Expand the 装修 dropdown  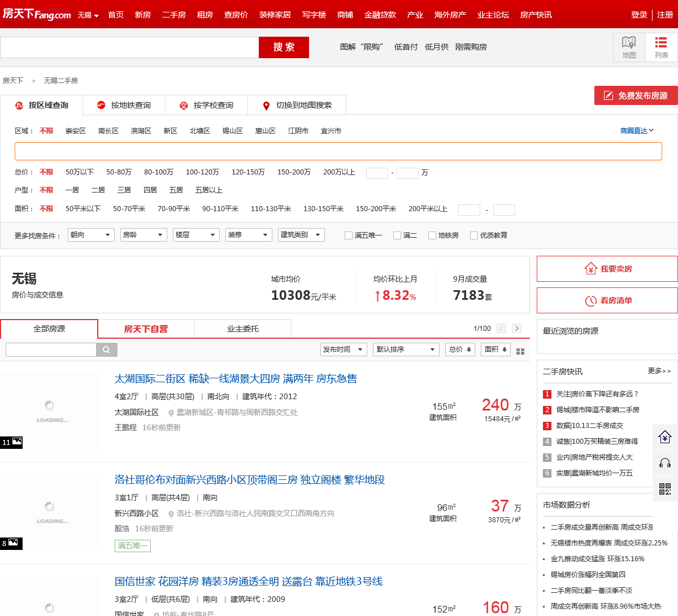tap(249, 235)
